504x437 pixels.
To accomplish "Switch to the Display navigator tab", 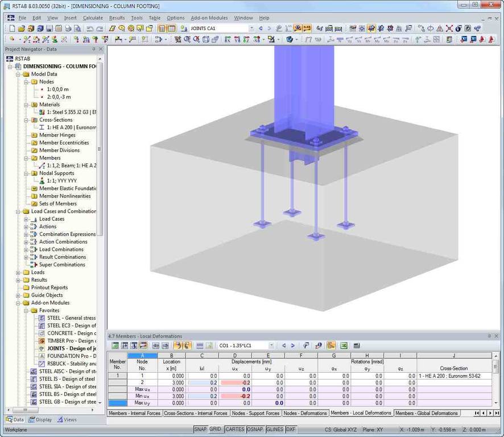I will point(40,420).
